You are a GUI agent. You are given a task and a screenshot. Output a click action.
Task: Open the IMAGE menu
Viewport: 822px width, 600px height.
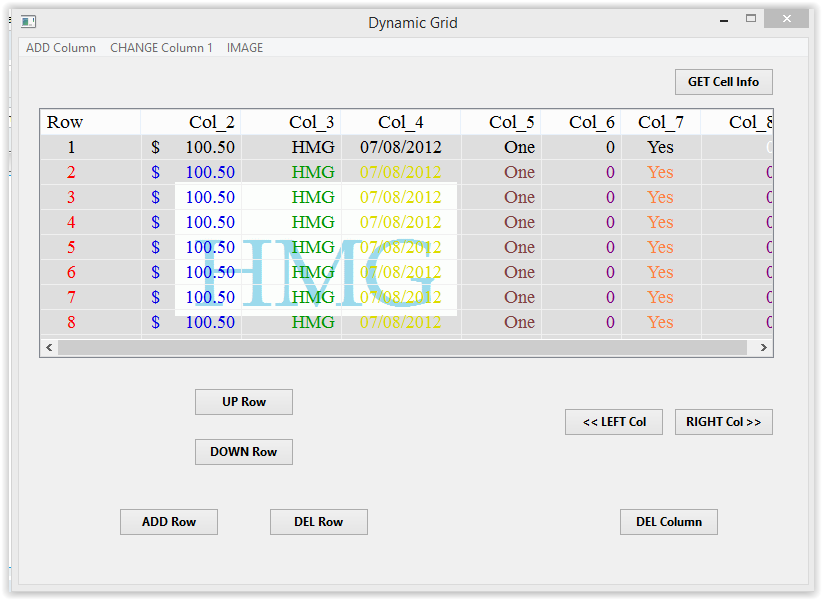pos(245,48)
